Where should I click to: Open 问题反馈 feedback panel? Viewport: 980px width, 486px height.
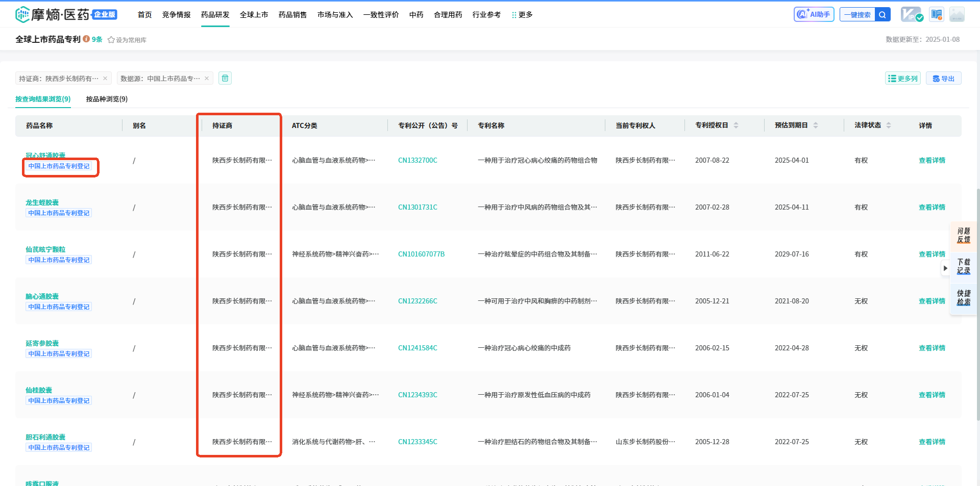tap(963, 236)
